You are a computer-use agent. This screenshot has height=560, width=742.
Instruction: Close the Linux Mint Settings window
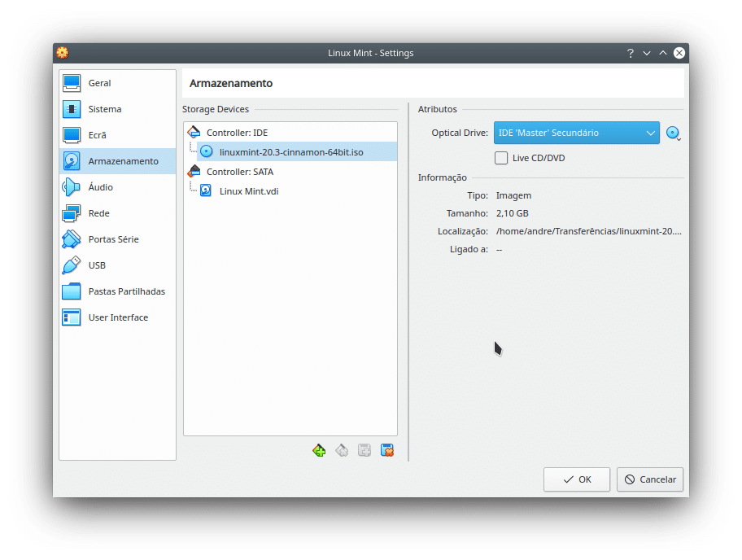pos(679,53)
